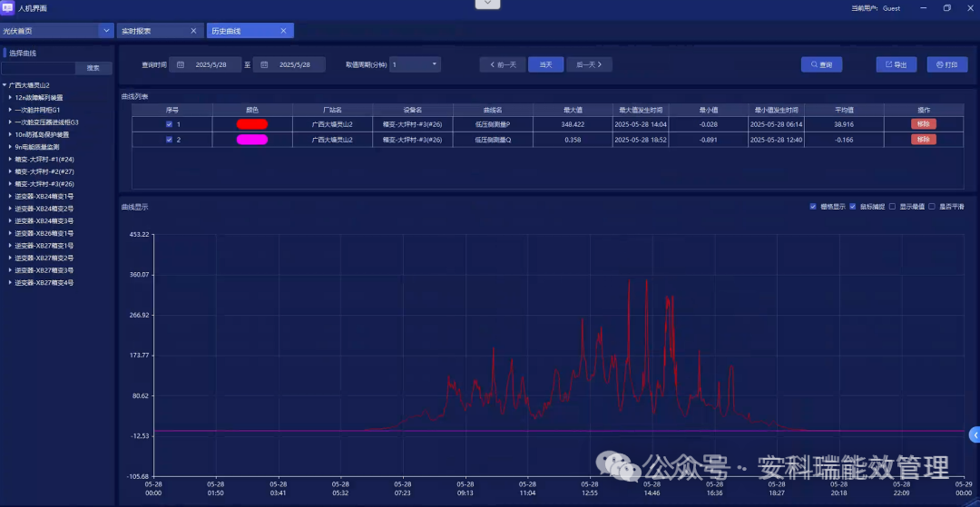980x507 pixels.
Task: Click the 38.916 average value cell
Action: [x=844, y=124]
